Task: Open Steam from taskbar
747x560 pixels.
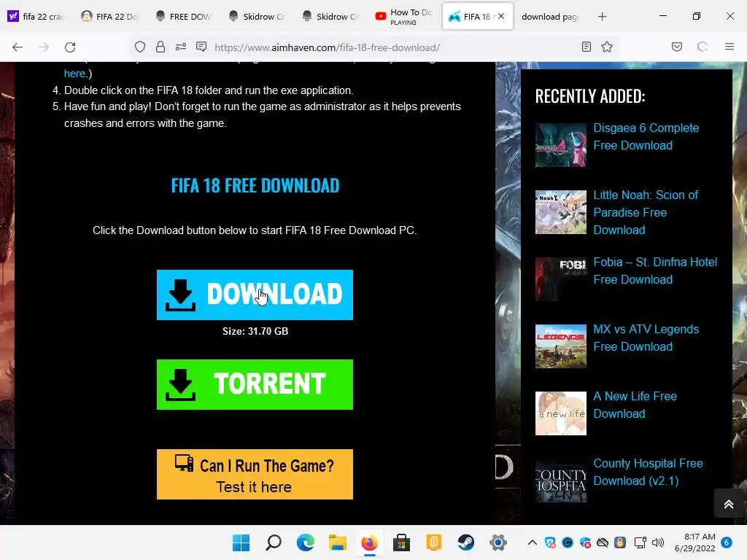Action: pyautogui.click(x=465, y=542)
